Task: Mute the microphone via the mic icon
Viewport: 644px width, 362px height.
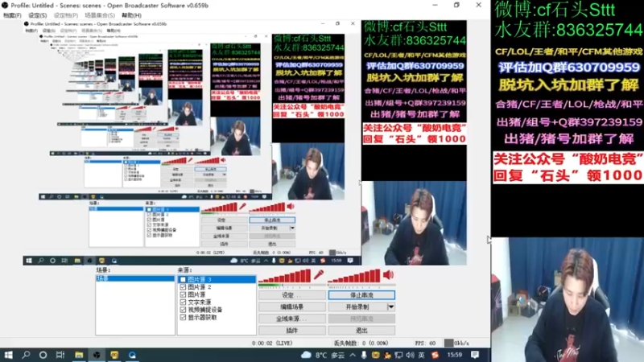Action: pos(319,275)
